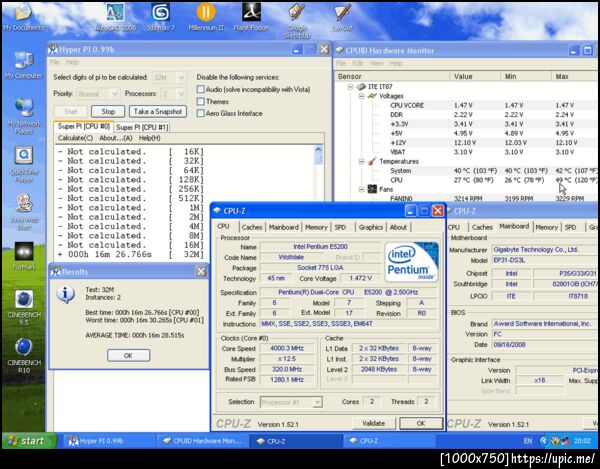Open the Windows Start menu
This screenshot has width=600, height=469.
27,441
